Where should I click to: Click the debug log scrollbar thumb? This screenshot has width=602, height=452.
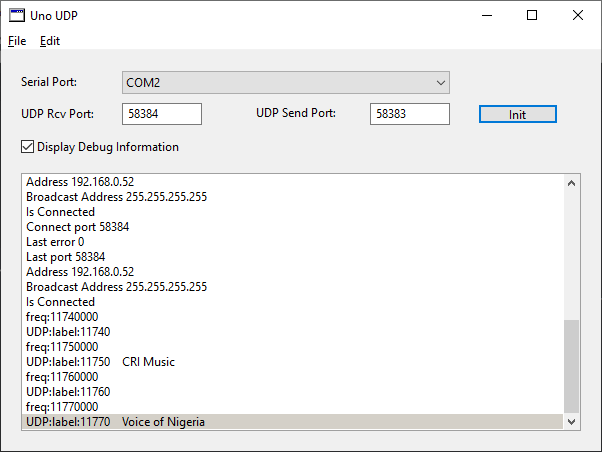coord(572,365)
